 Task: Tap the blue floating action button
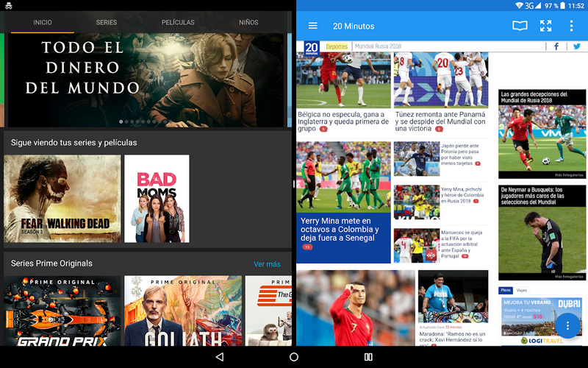(567, 325)
